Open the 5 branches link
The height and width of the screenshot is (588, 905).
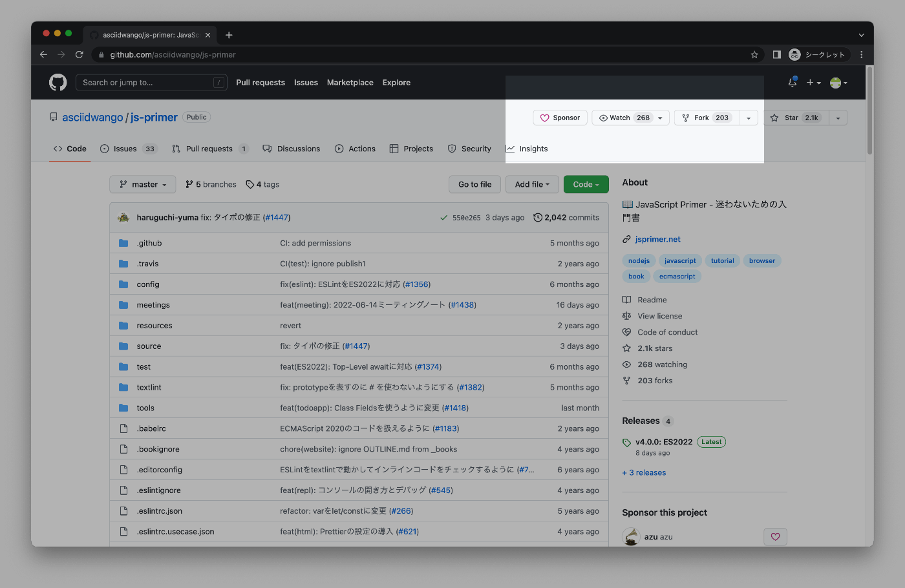coord(211,184)
